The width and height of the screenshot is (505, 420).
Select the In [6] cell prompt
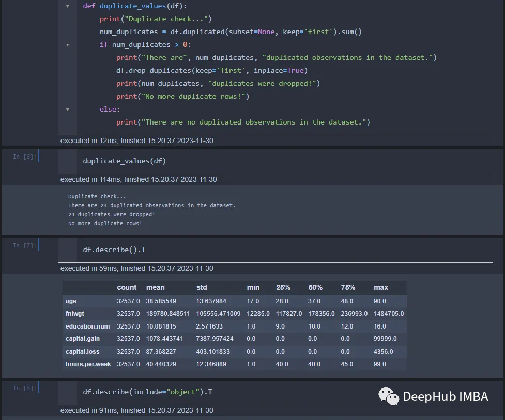click(x=25, y=157)
